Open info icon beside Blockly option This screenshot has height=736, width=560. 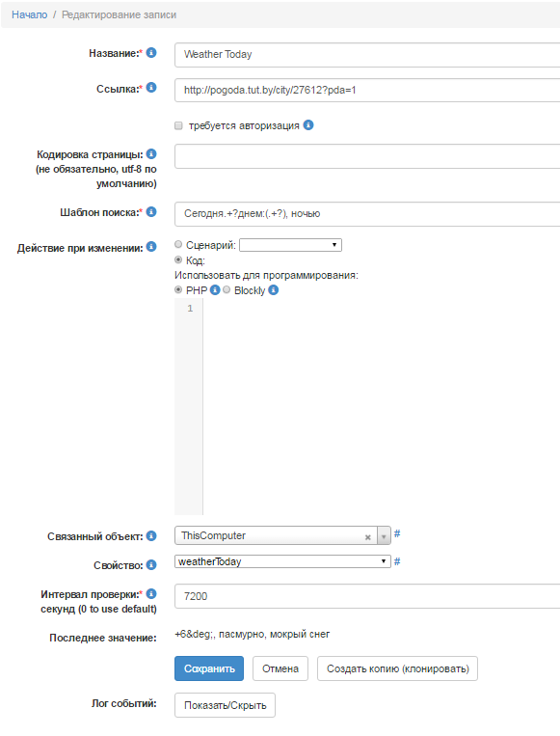[x=274, y=290]
